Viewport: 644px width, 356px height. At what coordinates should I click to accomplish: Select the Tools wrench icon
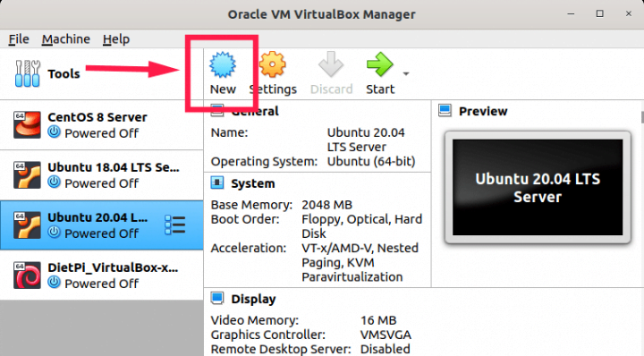click(28, 73)
